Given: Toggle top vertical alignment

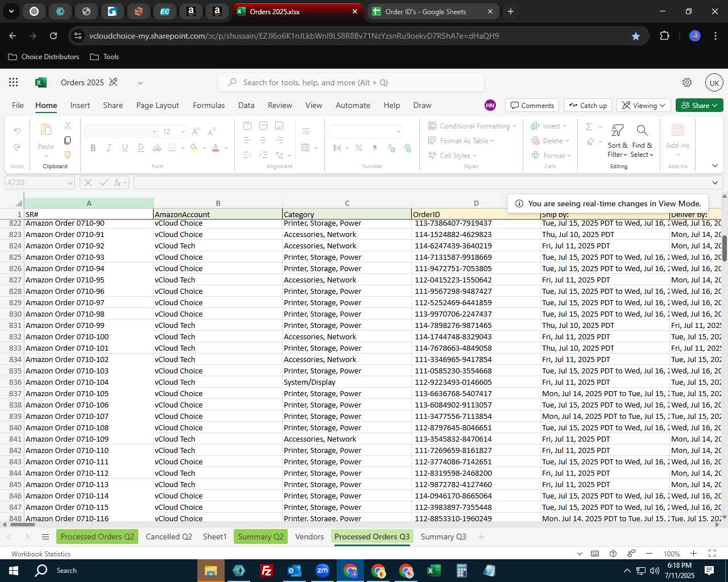Looking at the screenshot, I should (x=247, y=126).
